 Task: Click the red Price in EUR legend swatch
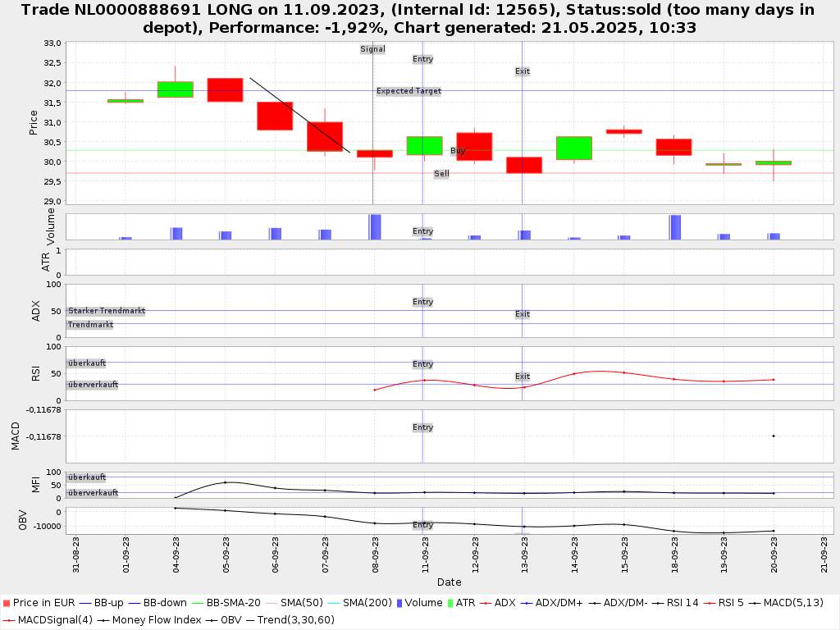(x=7, y=603)
